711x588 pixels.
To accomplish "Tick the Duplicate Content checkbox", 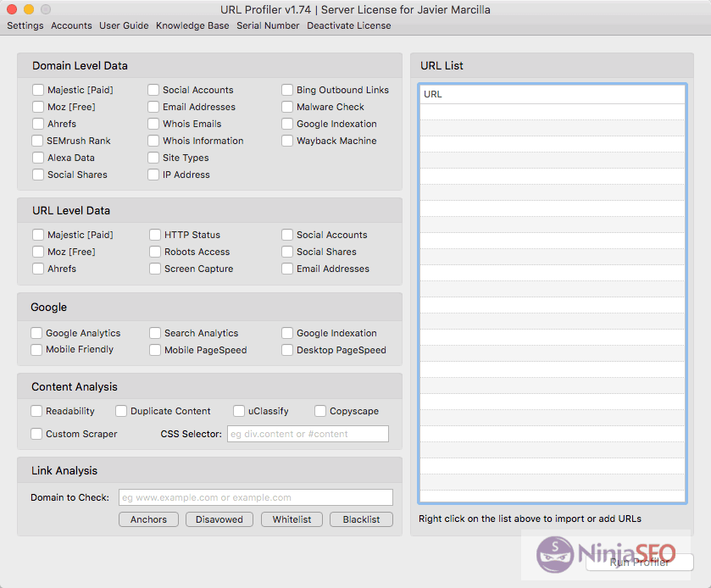I will point(121,411).
